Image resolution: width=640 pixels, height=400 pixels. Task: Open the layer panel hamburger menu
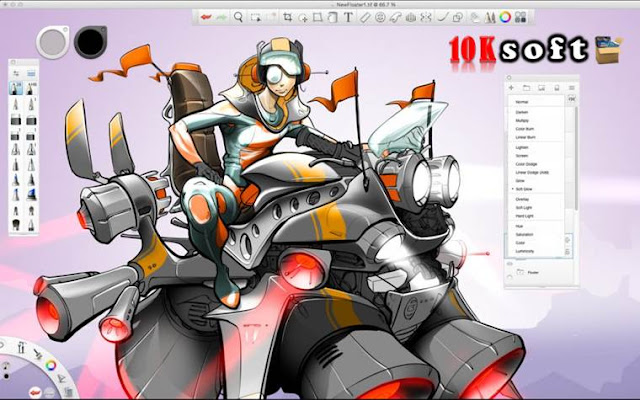[x=571, y=88]
